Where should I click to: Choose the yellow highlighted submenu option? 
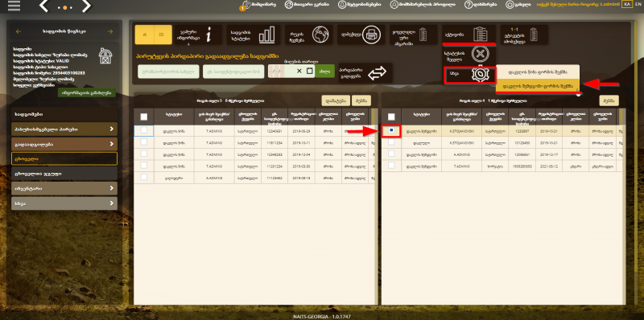[538, 85]
